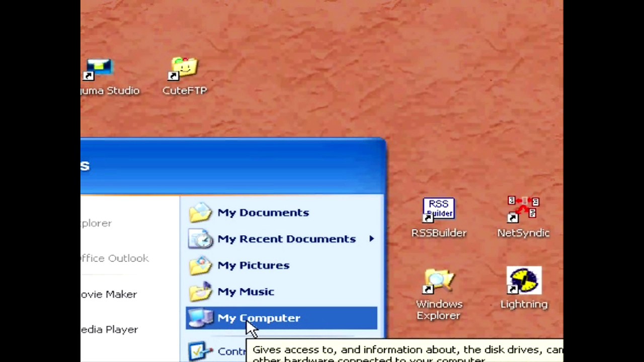The height and width of the screenshot is (362, 644).
Task: Select My Recent Documents menu entry
Action: point(281,239)
